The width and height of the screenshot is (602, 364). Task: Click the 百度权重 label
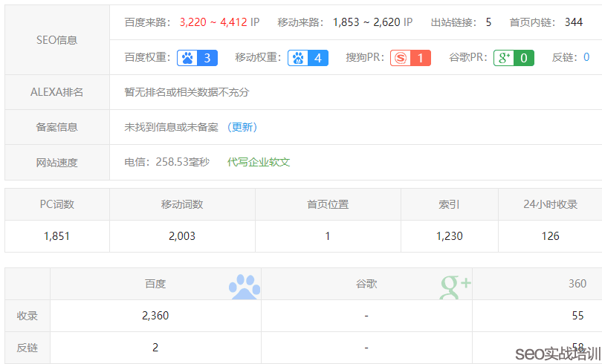point(148,57)
